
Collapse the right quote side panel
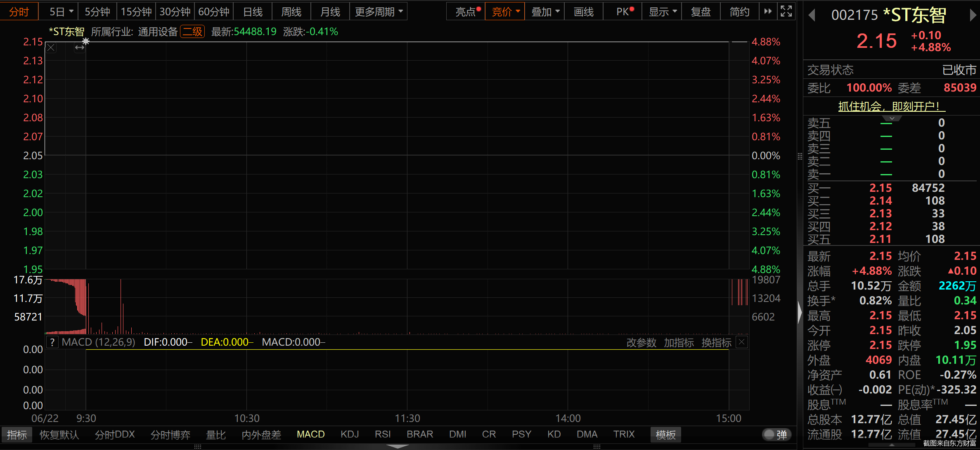[x=800, y=313]
